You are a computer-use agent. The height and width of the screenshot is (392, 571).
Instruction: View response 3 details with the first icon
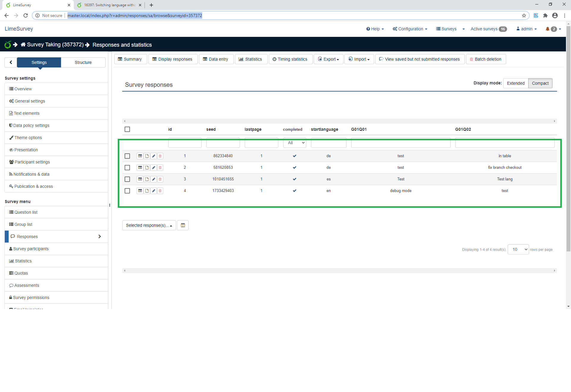pos(140,179)
